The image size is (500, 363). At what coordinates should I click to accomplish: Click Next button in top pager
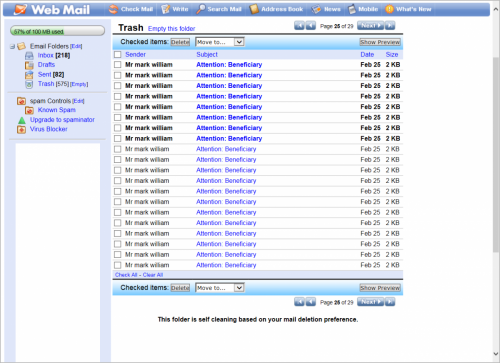tap(370, 25)
